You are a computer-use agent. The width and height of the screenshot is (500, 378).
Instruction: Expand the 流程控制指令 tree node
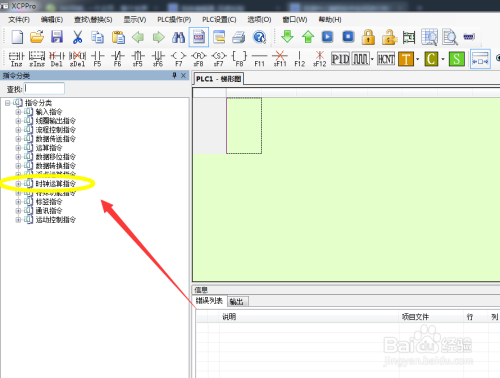18,130
